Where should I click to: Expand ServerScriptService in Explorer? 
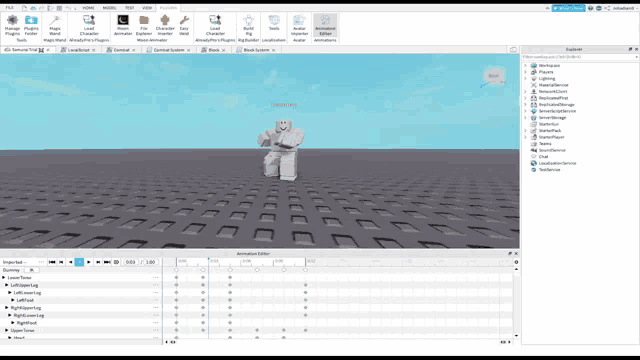tap(526, 111)
